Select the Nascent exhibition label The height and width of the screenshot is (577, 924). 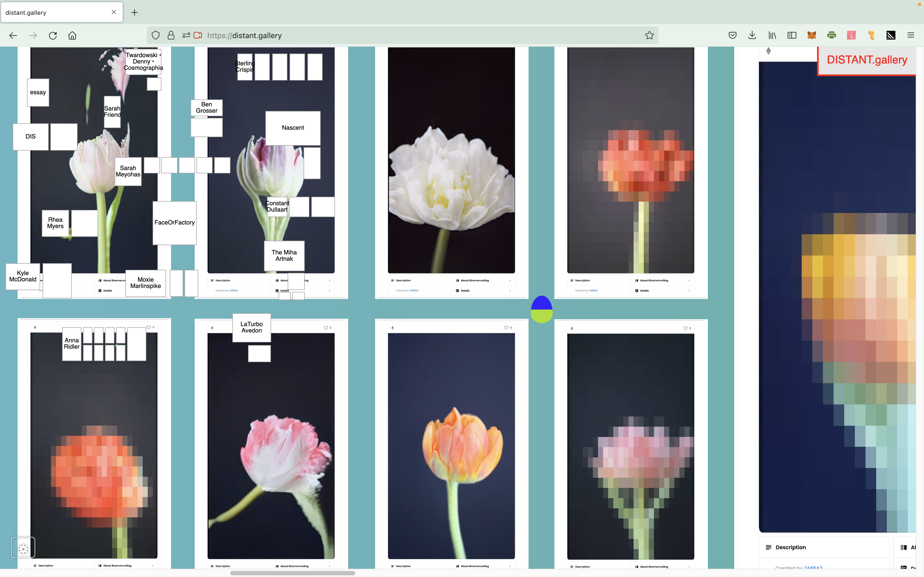click(293, 128)
